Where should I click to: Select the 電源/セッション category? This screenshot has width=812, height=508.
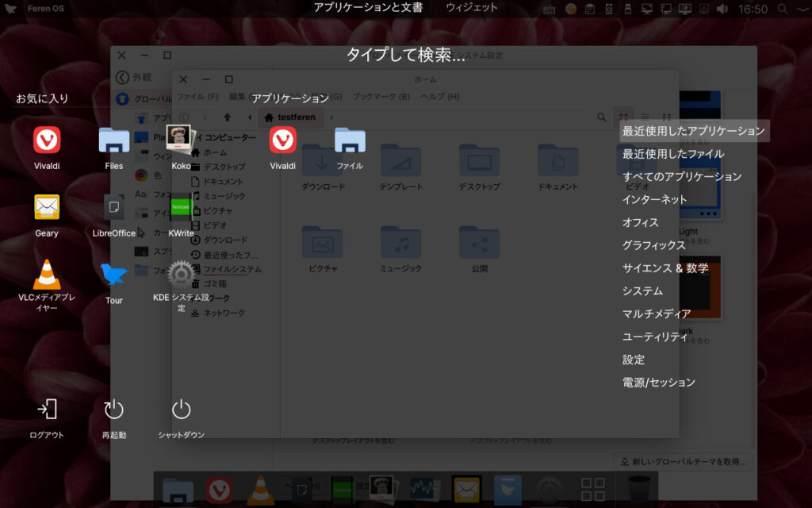click(659, 382)
